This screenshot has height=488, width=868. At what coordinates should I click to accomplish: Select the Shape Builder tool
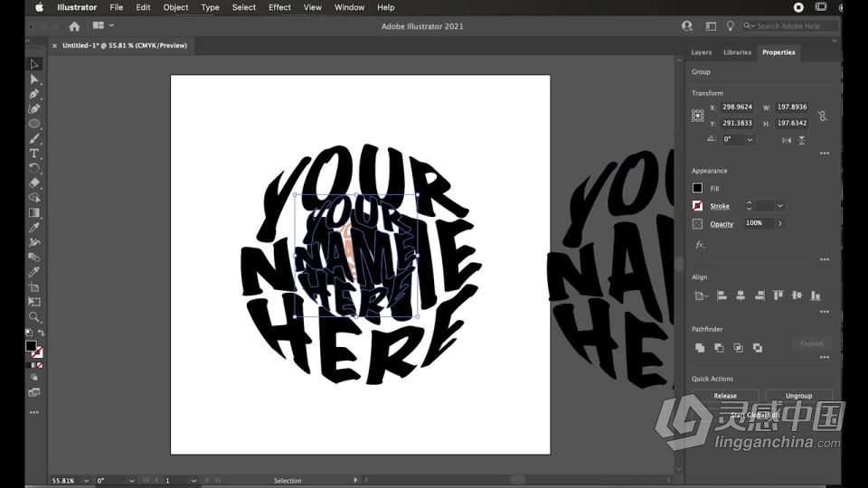(34, 198)
